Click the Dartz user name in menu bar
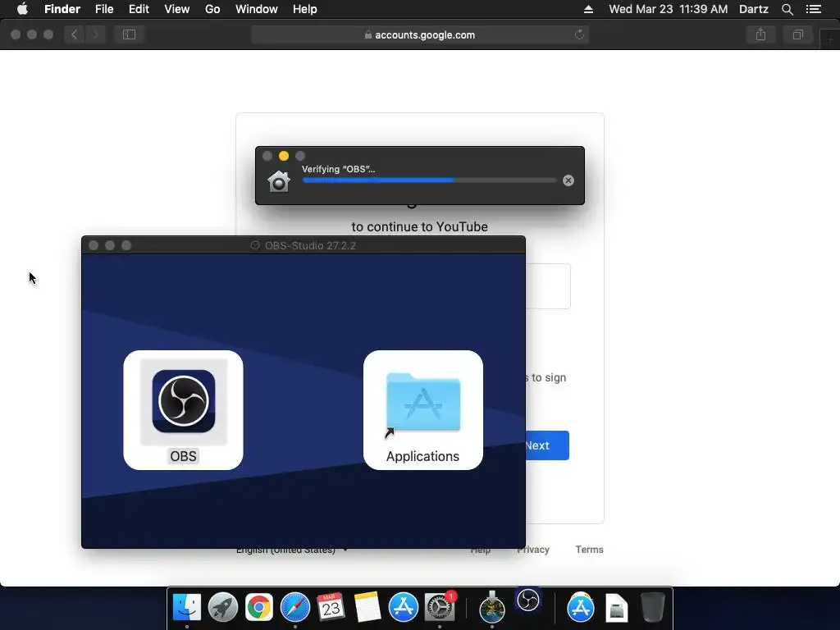The width and height of the screenshot is (840, 630). pyautogui.click(x=753, y=9)
